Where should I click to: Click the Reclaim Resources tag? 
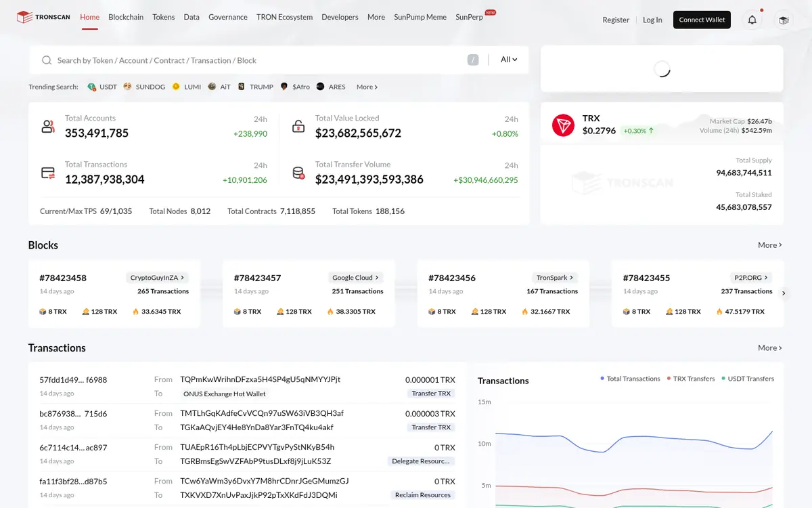[423, 495]
